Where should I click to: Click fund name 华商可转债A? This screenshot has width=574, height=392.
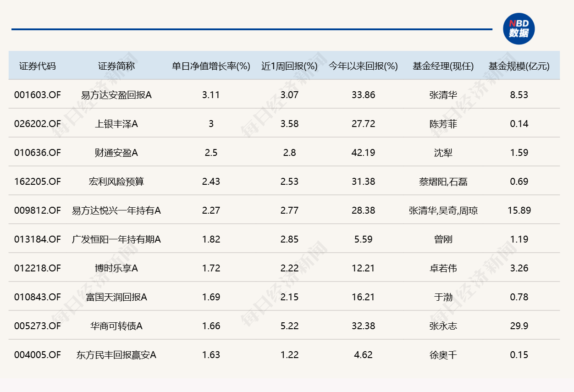coord(116,326)
